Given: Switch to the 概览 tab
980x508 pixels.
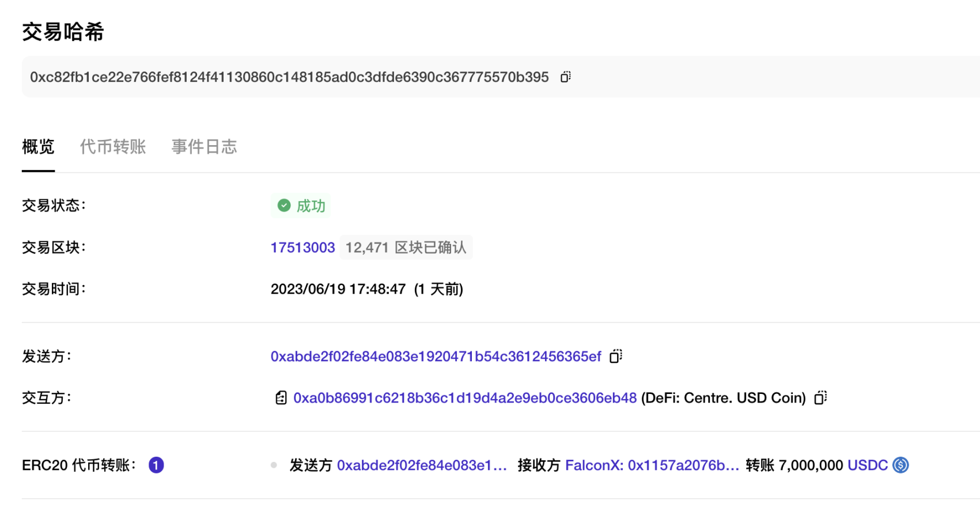Looking at the screenshot, I should click(38, 147).
